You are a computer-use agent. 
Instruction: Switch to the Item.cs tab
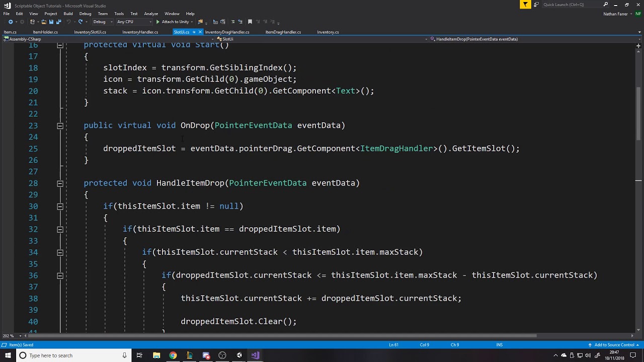tap(10, 32)
